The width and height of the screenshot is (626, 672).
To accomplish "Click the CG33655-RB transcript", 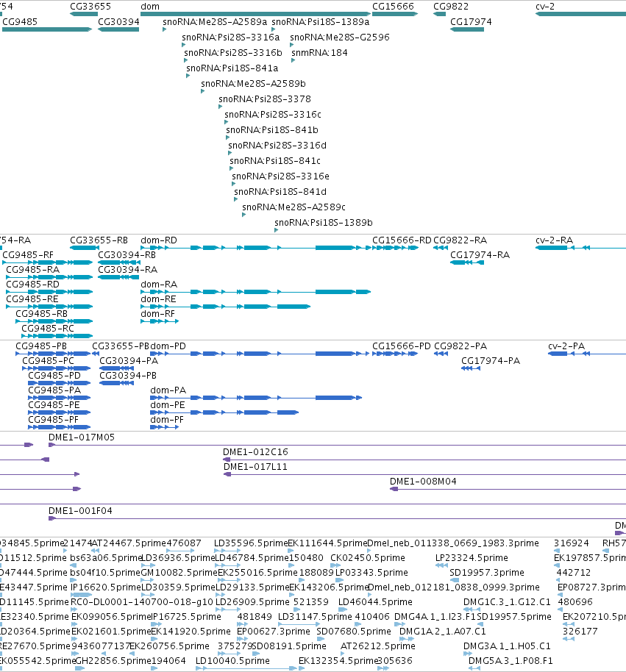I will (85, 248).
